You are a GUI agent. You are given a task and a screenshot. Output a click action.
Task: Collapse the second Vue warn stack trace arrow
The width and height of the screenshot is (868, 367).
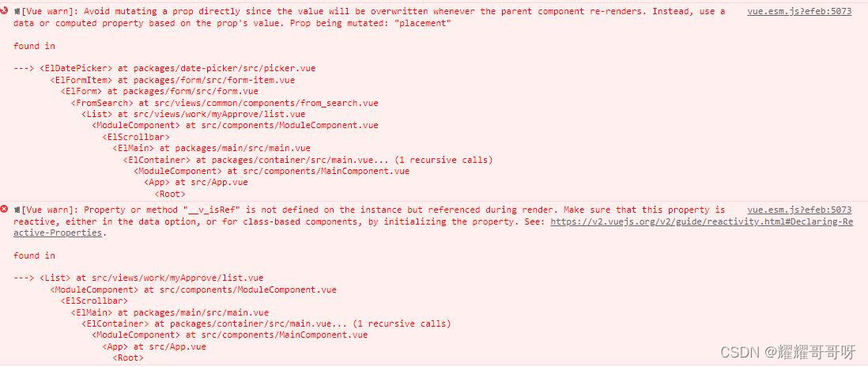click(x=17, y=210)
